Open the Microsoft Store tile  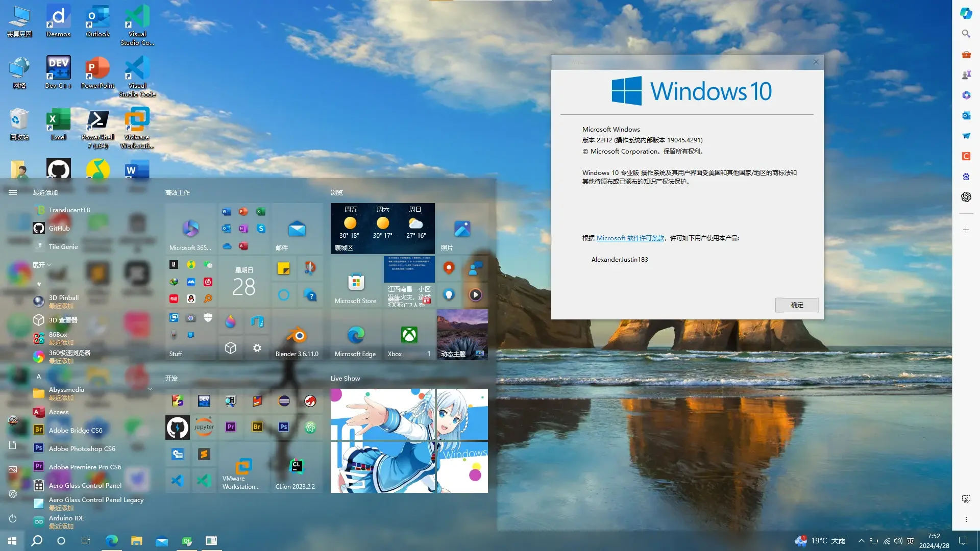[x=356, y=283]
